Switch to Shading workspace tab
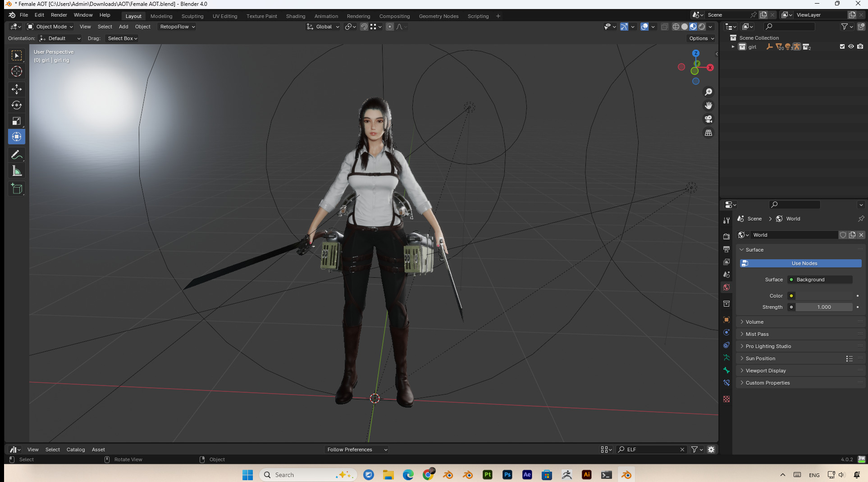 point(296,16)
